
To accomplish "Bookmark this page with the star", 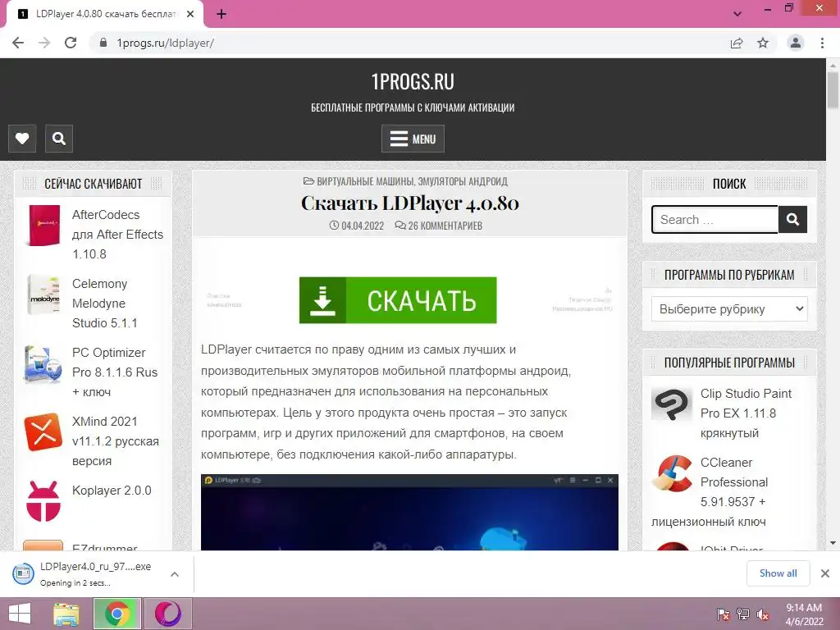I will 763,43.
